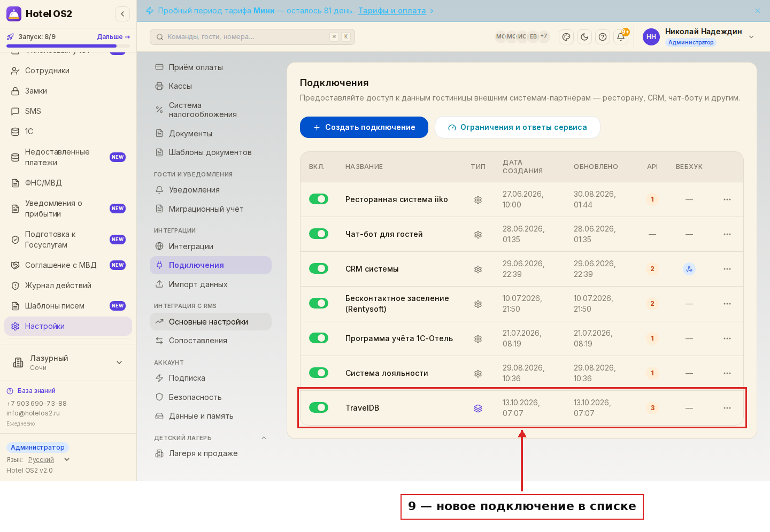Turn off the TravelDB connection toggle
The width and height of the screenshot is (770, 532).
coord(319,407)
